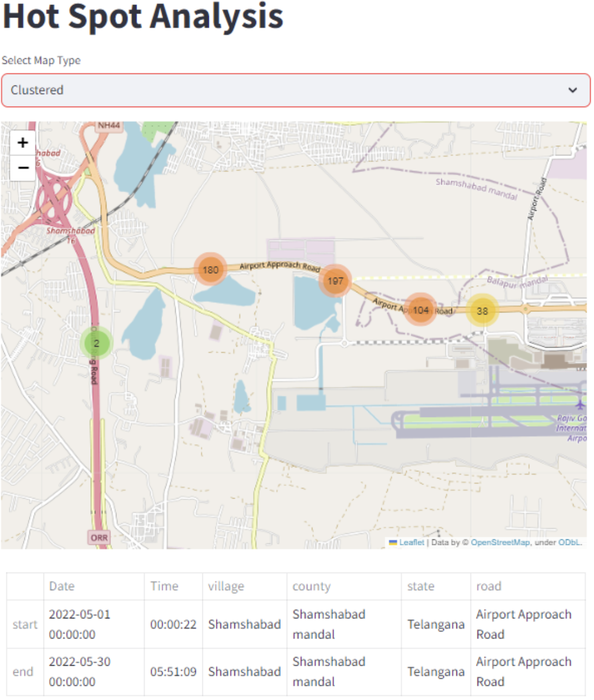Click the Time column header
The image size is (594, 700).
tap(164, 586)
